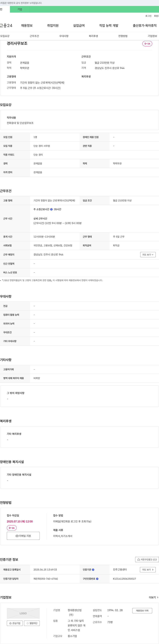
Task: Jump to 모집요강 section tab
Action: pyautogui.click(x=5, y=36)
